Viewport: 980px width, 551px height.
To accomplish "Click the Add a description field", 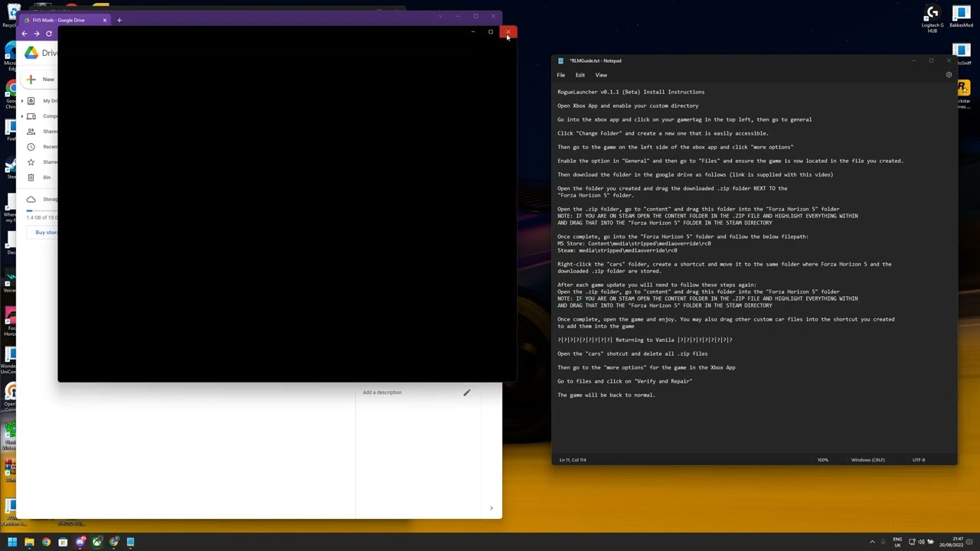I will point(382,393).
